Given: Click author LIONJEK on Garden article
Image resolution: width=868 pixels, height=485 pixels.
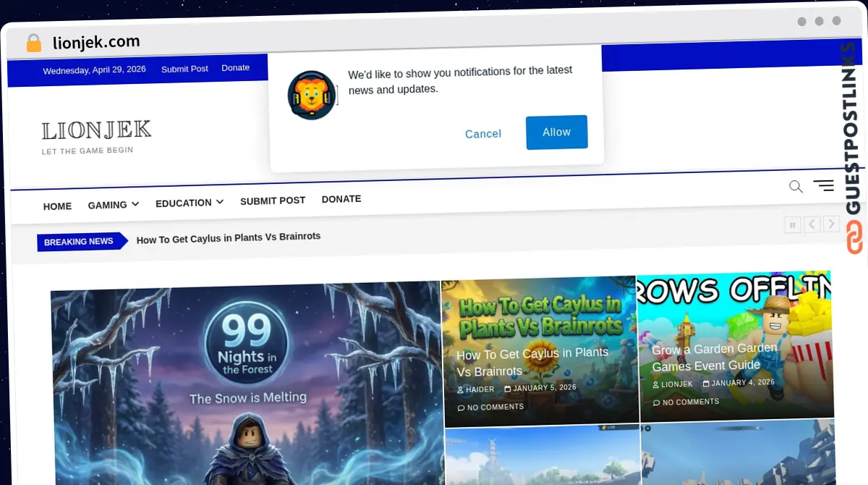Looking at the screenshot, I should pyautogui.click(x=672, y=384).
